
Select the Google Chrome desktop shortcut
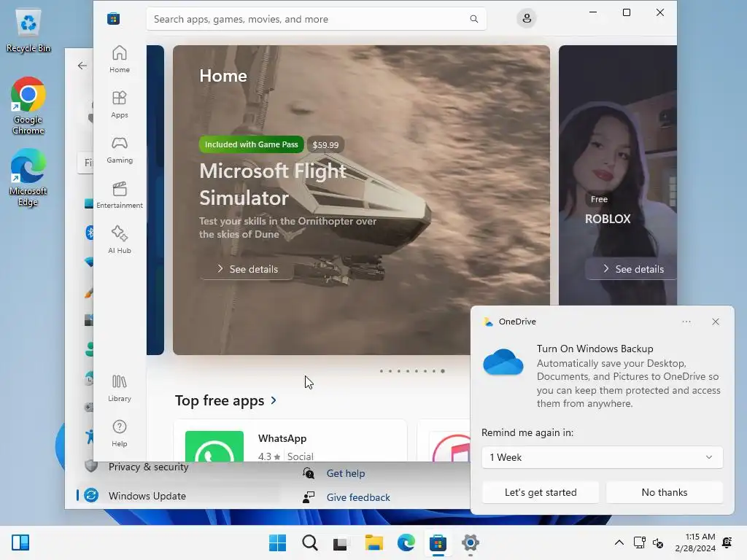coord(28,106)
